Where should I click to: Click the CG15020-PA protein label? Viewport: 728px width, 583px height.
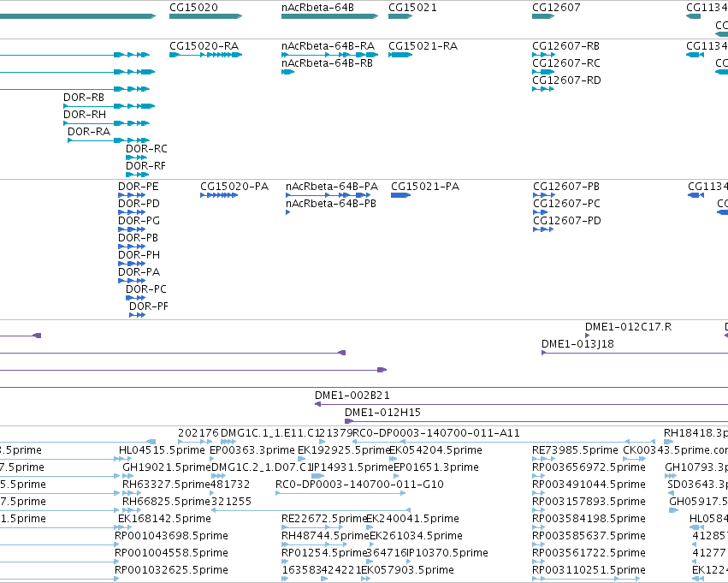234,187
